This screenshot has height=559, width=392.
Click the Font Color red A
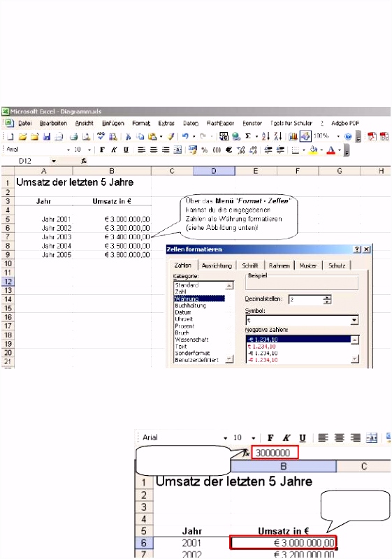tap(331, 150)
